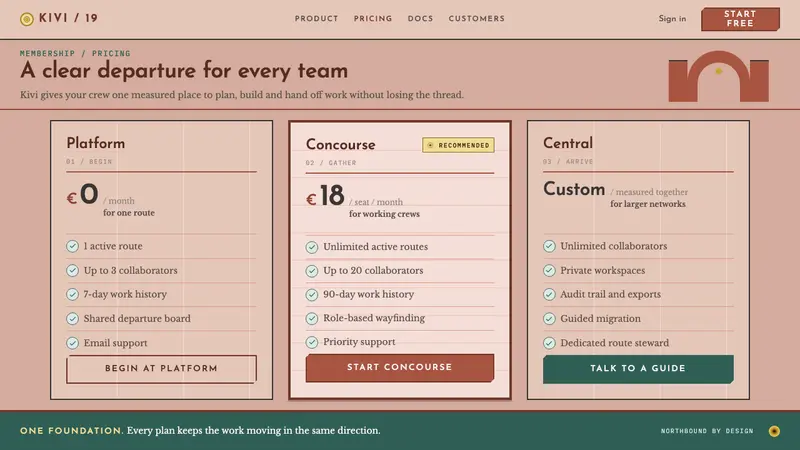Open the Product menu item
This screenshot has height=450, width=800.
point(316,19)
